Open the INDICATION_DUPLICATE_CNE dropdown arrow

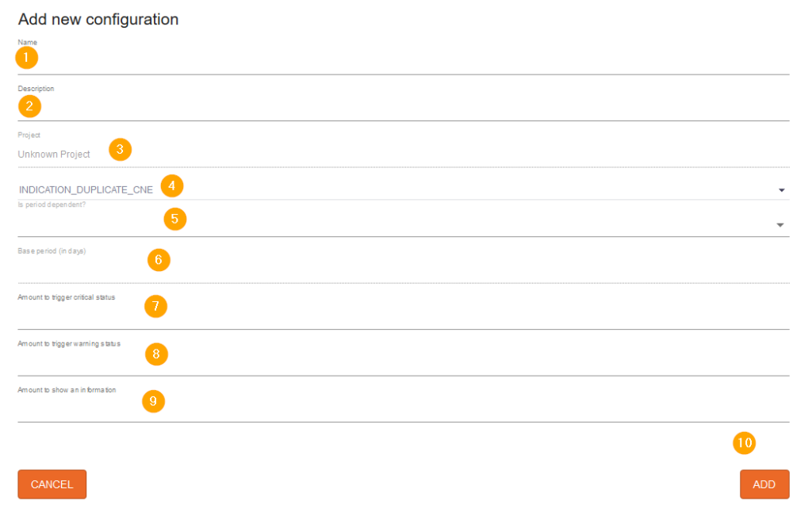pos(781,190)
